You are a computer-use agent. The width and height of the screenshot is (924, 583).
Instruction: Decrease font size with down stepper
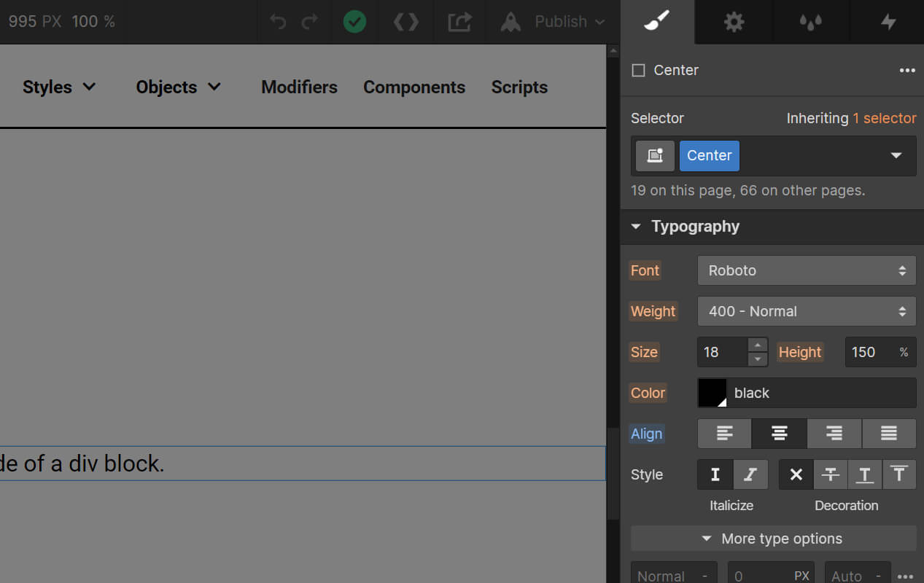(x=758, y=359)
